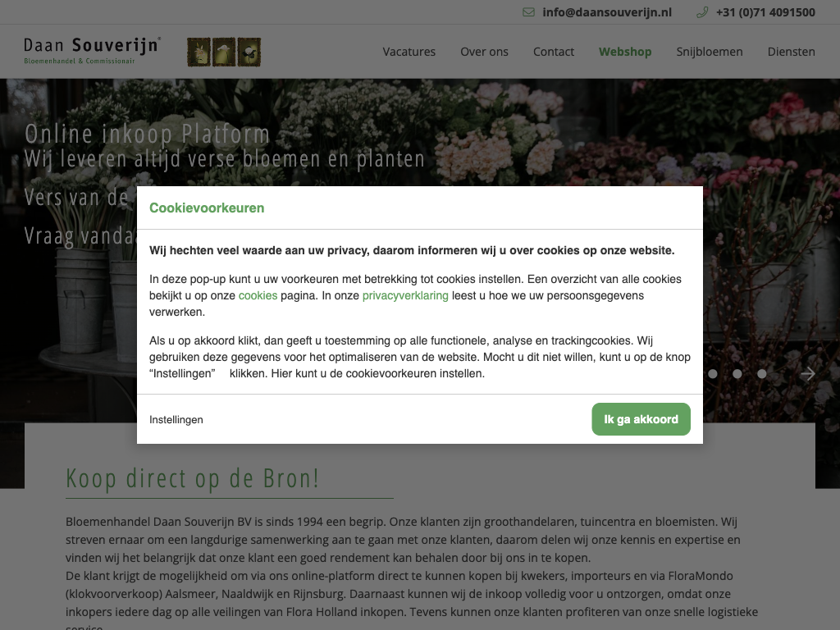Select Snijbloemen in the navigation

(x=710, y=52)
